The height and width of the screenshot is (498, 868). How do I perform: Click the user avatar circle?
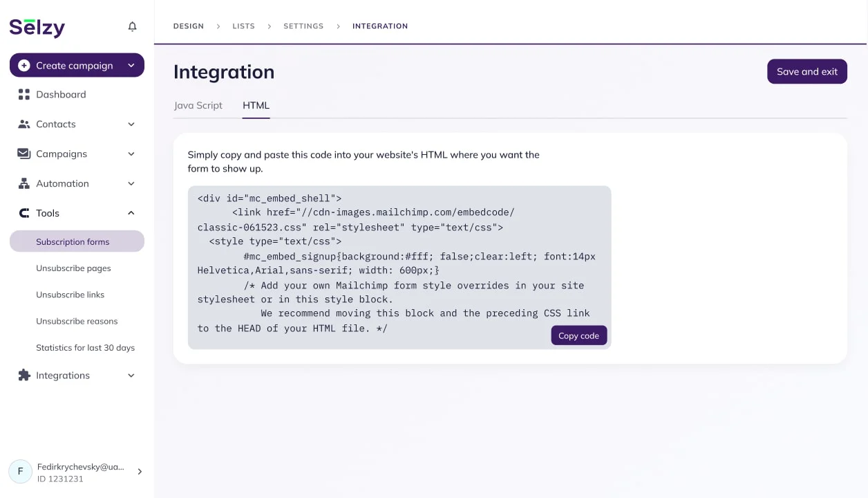(x=20, y=472)
